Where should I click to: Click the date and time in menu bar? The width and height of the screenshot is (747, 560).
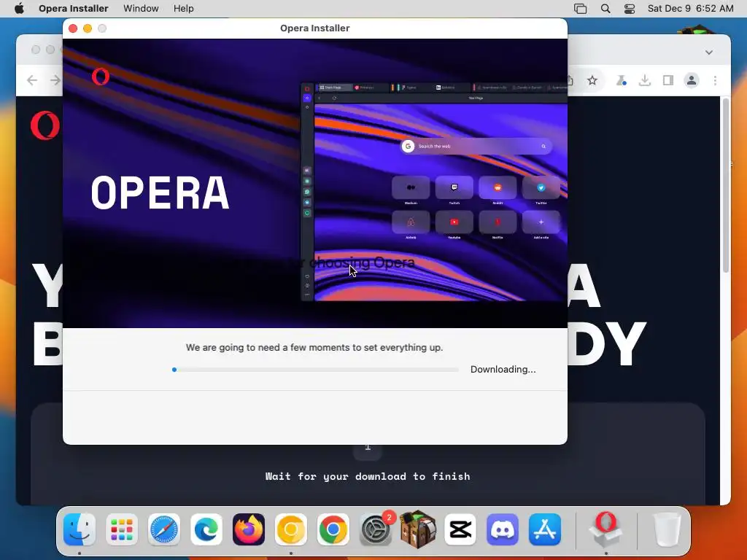pos(690,9)
